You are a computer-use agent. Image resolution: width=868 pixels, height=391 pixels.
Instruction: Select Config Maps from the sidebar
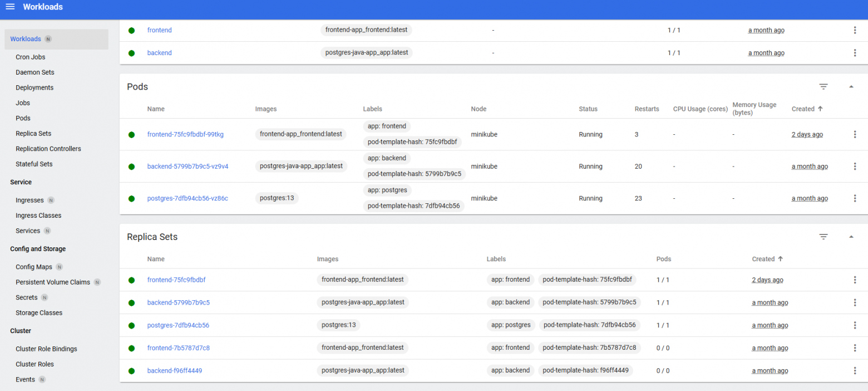(32, 267)
